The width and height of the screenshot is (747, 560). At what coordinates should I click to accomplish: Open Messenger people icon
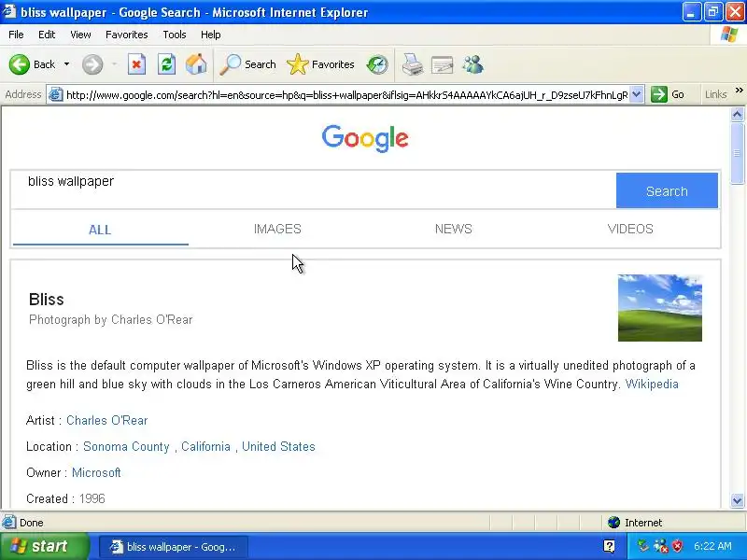[473, 64]
